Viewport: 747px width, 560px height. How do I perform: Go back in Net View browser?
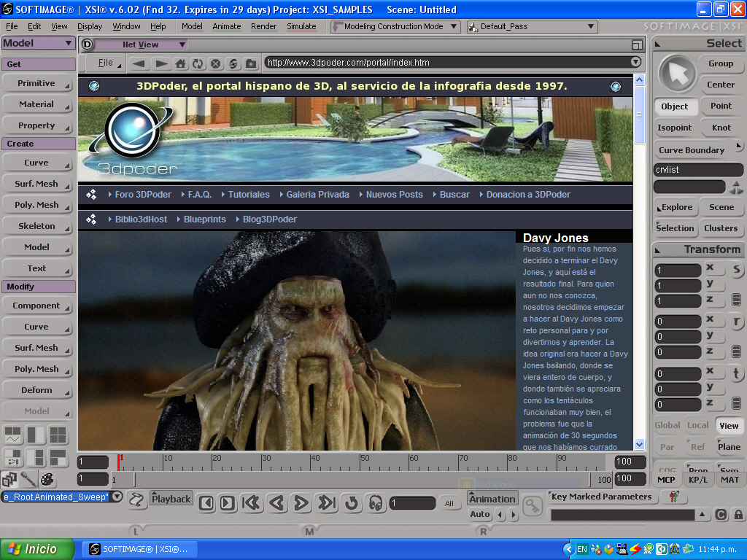(139, 63)
